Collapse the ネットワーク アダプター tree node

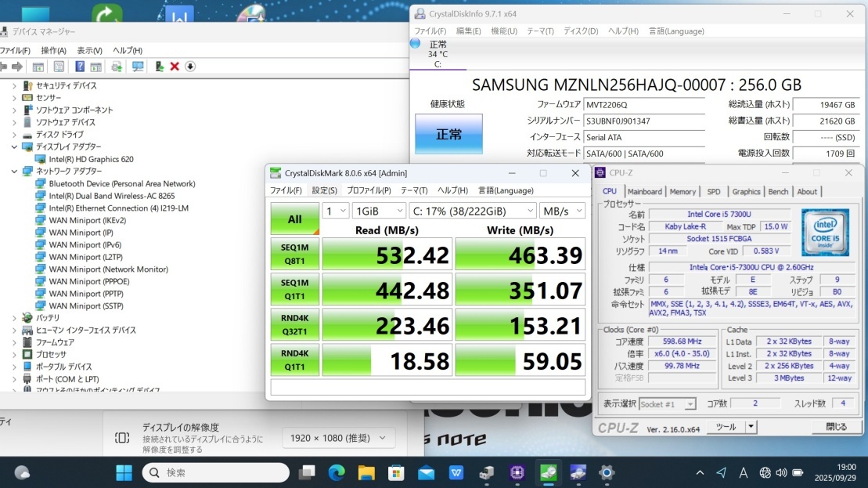[14, 172]
